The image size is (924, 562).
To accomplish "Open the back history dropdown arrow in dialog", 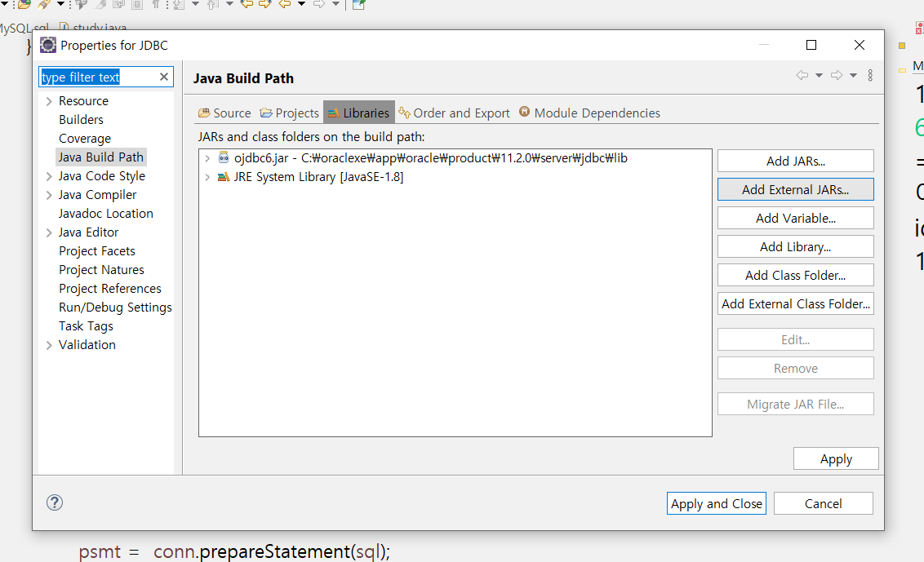I will 819,75.
